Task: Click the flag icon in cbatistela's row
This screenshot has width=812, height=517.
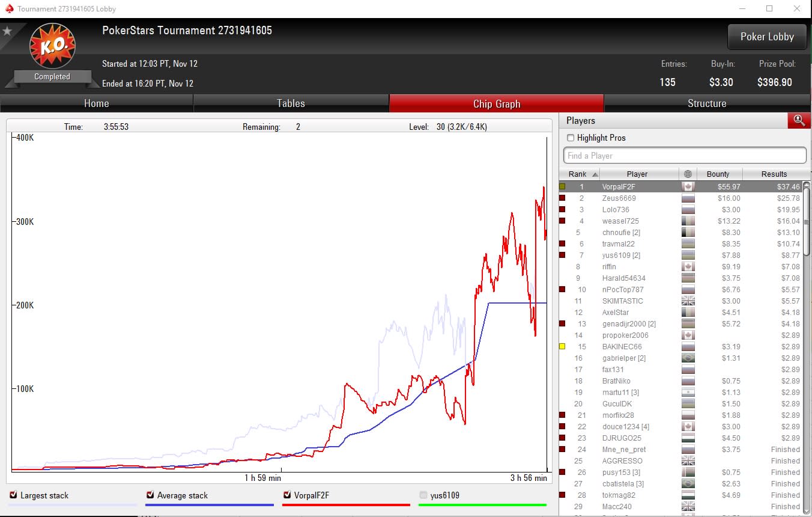Action: [688, 484]
